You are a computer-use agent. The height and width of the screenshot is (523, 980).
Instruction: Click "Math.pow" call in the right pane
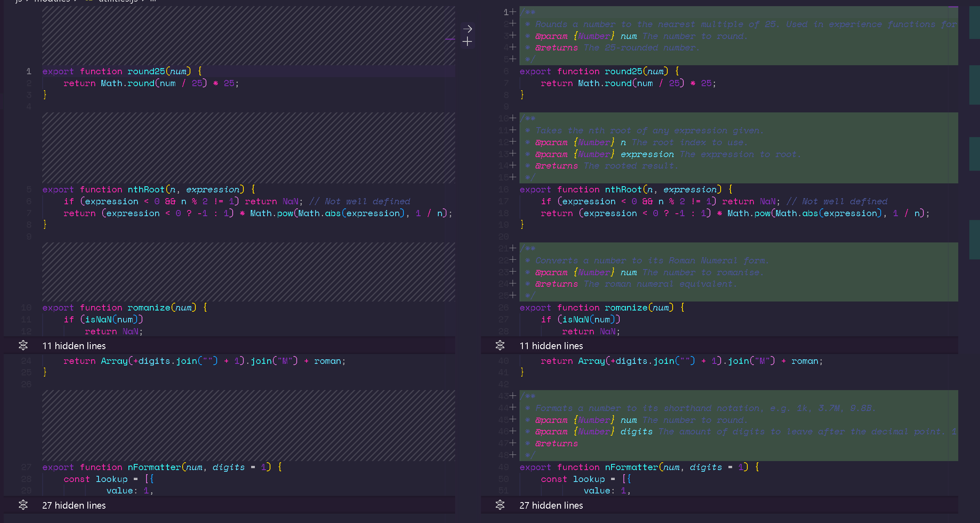[749, 213]
